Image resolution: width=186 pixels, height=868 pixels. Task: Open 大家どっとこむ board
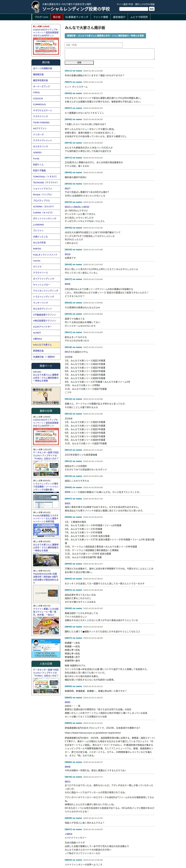pos(46,237)
